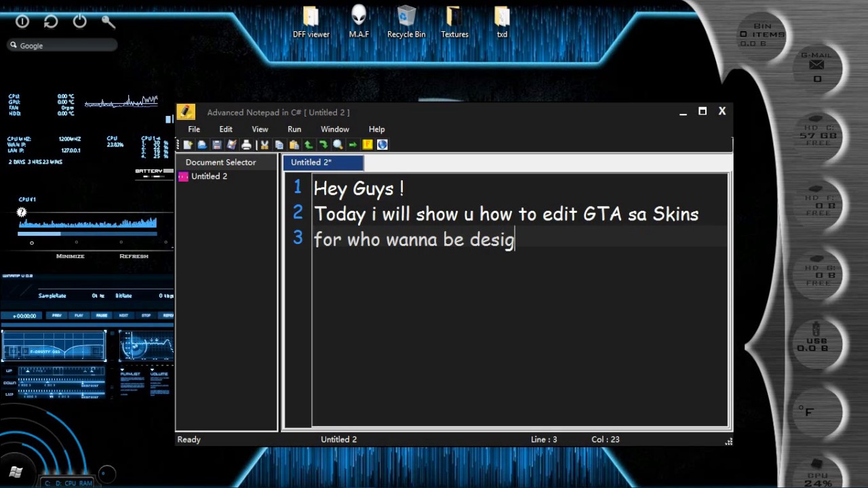Image resolution: width=868 pixels, height=488 pixels.
Task: Click the Refresh widget button
Action: click(x=134, y=256)
